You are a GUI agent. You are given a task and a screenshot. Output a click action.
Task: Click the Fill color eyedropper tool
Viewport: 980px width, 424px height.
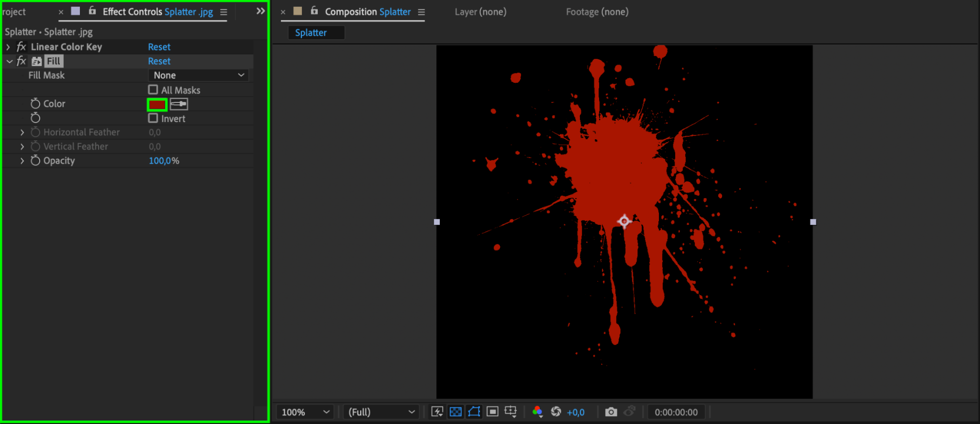coord(179,104)
